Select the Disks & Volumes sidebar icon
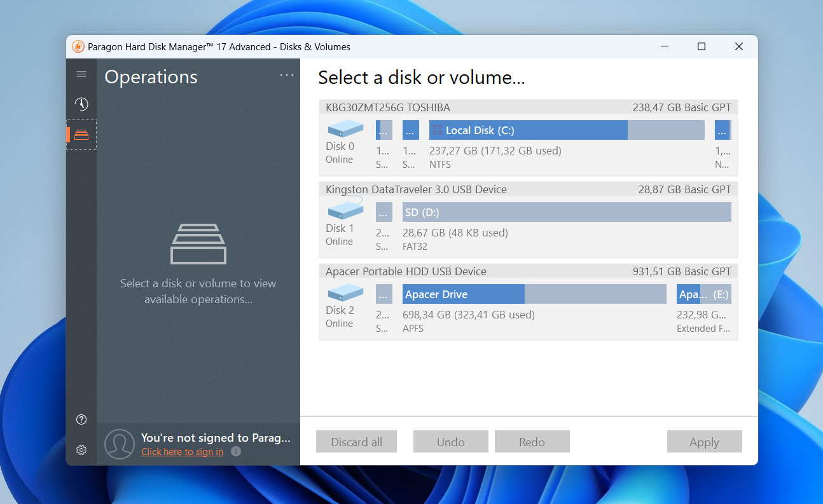Viewport: 823px width, 504px height. [81, 135]
